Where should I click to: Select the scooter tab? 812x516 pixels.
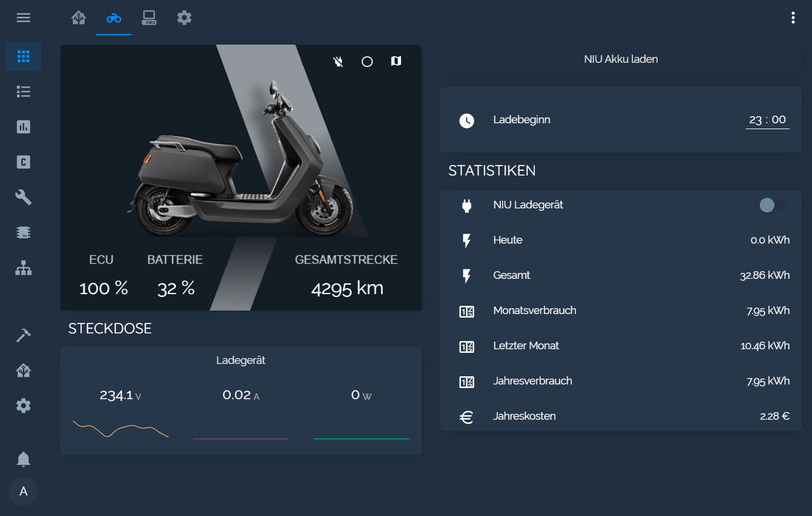[x=114, y=18]
